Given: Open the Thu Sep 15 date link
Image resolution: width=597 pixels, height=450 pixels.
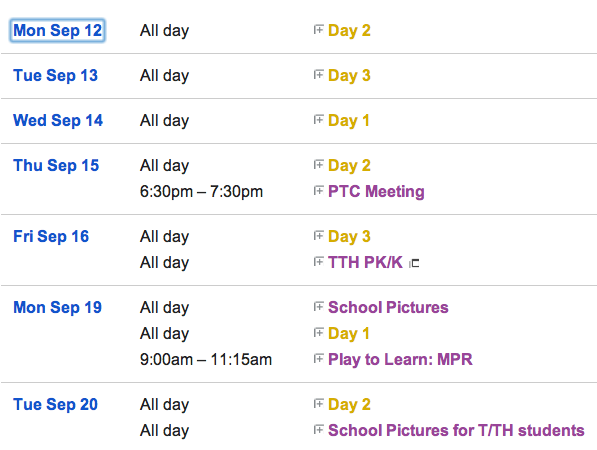Looking at the screenshot, I should click(56, 166).
